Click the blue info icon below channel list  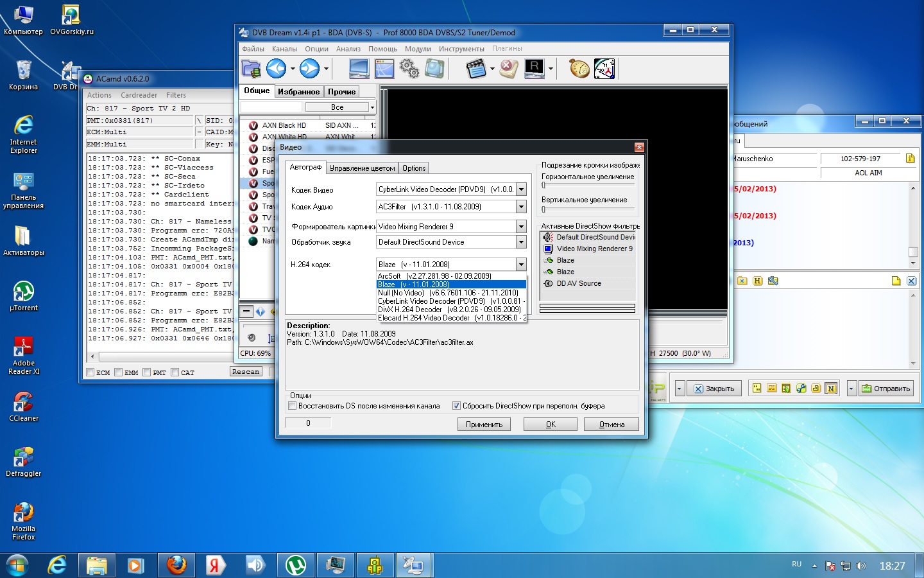tap(261, 311)
